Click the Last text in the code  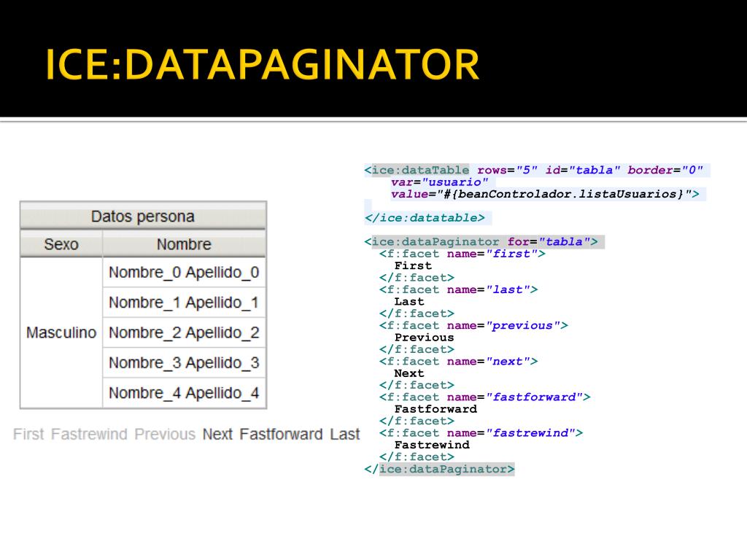point(409,301)
